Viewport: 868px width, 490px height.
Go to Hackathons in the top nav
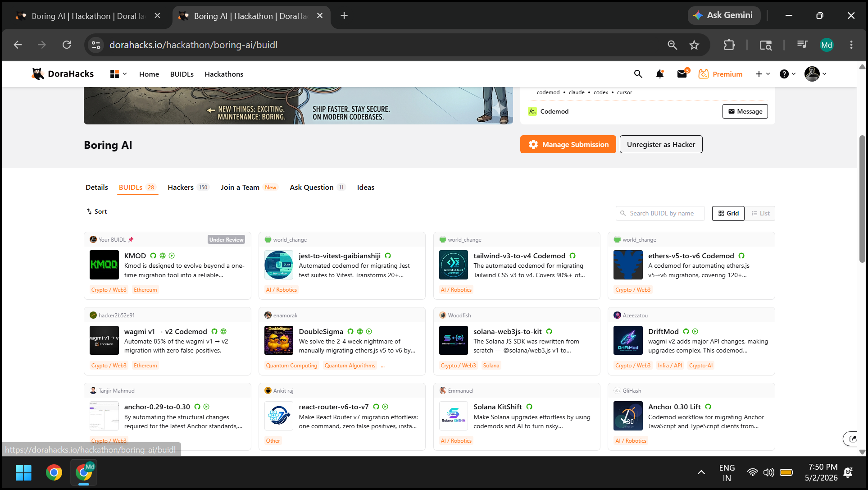pyautogui.click(x=224, y=74)
